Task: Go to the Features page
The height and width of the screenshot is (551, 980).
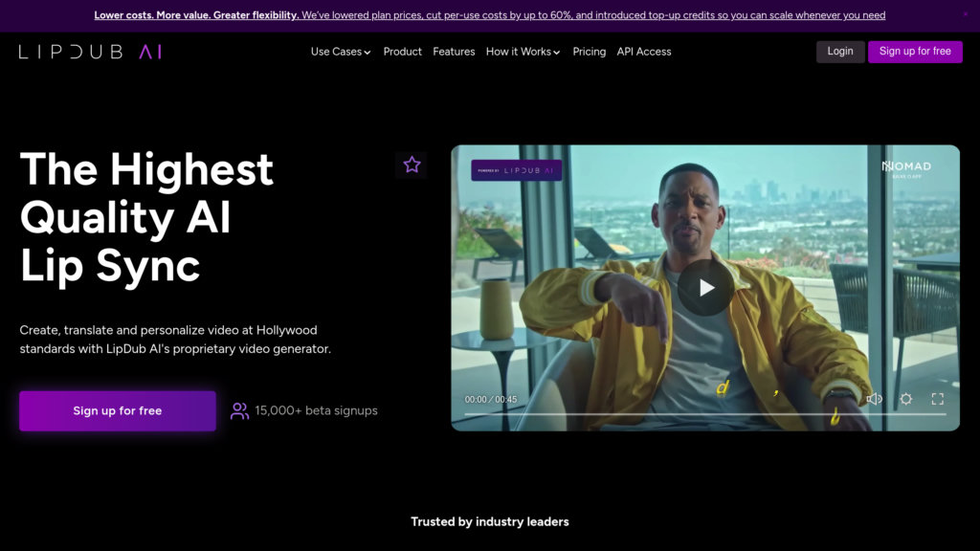Action: pos(454,52)
